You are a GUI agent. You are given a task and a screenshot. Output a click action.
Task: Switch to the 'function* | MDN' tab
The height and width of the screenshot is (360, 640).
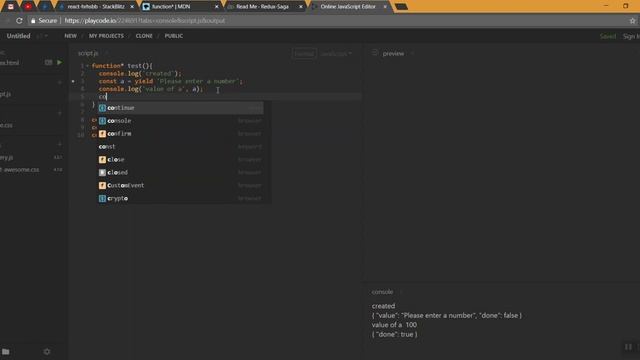coord(180,7)
